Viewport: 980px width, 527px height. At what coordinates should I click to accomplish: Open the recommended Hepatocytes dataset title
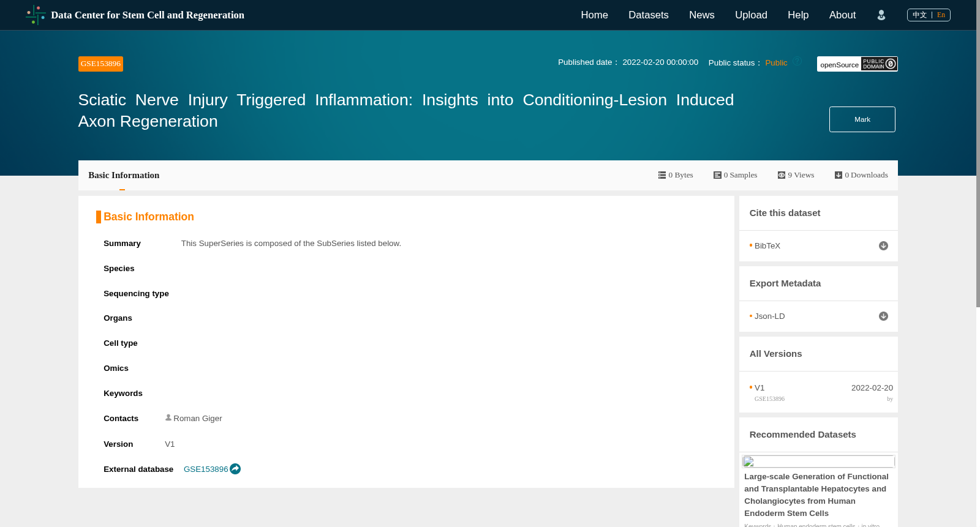pyautogui.click(x=816, y=495)
